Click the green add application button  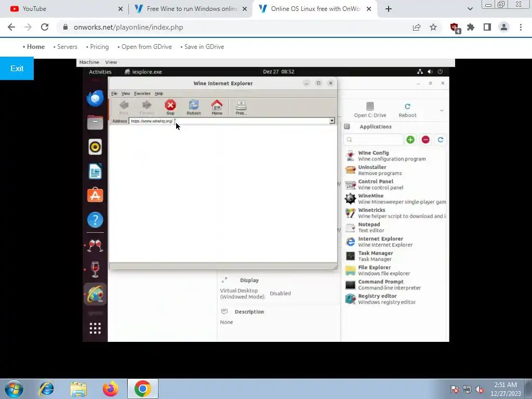(410, 139)
